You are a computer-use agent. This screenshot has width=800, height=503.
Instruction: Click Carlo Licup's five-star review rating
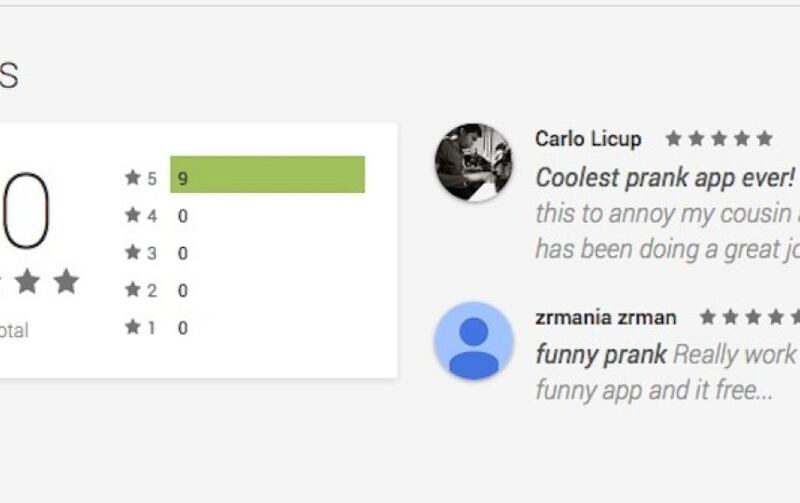coord(719,138)
